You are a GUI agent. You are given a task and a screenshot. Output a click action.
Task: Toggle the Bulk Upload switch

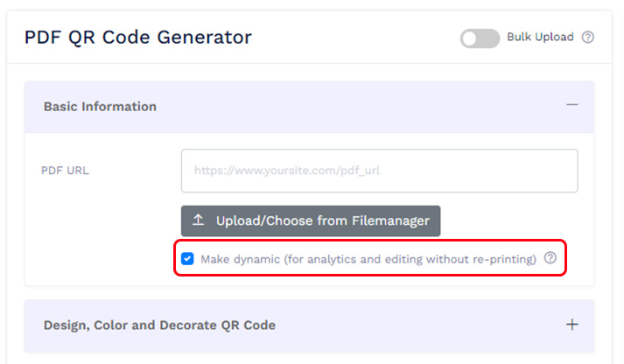point(480,38)
